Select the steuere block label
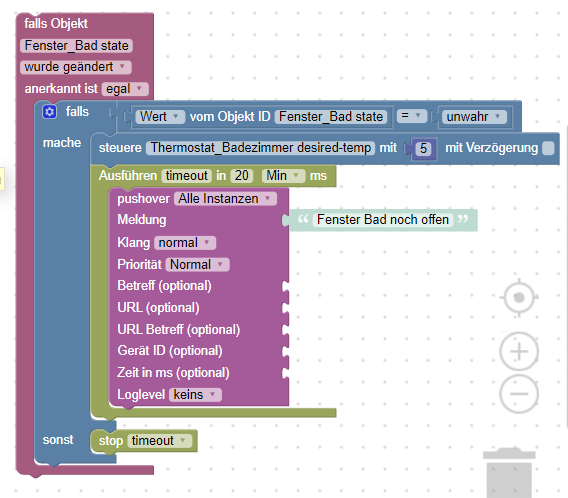 pos(120,148)
